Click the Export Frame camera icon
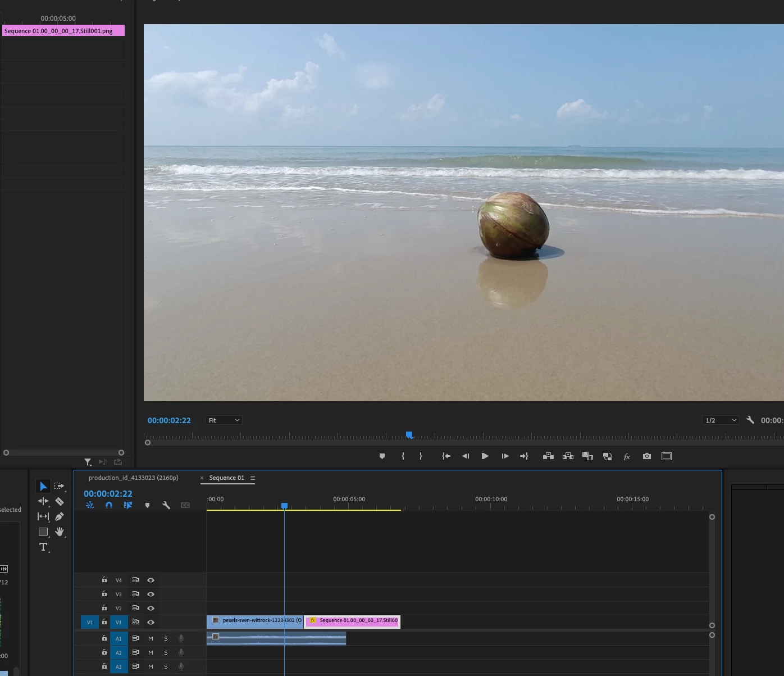The height and width of the screenshot is (676, 784). tap(647, 456)
